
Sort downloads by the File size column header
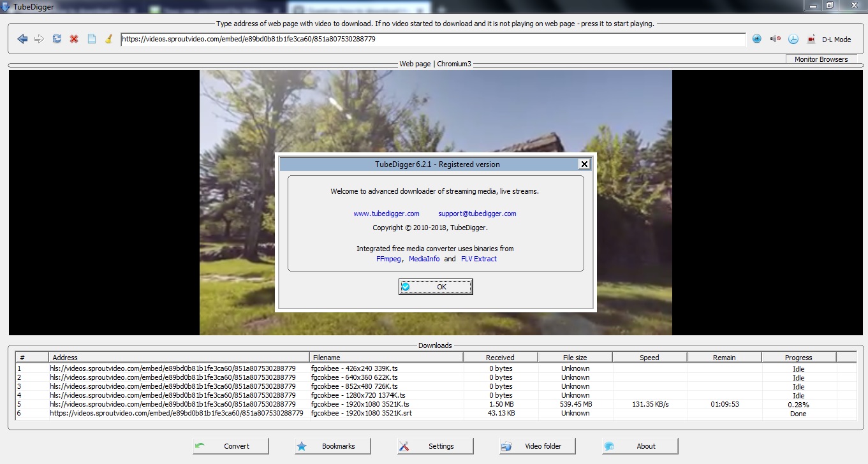click(x=575, y=358)
